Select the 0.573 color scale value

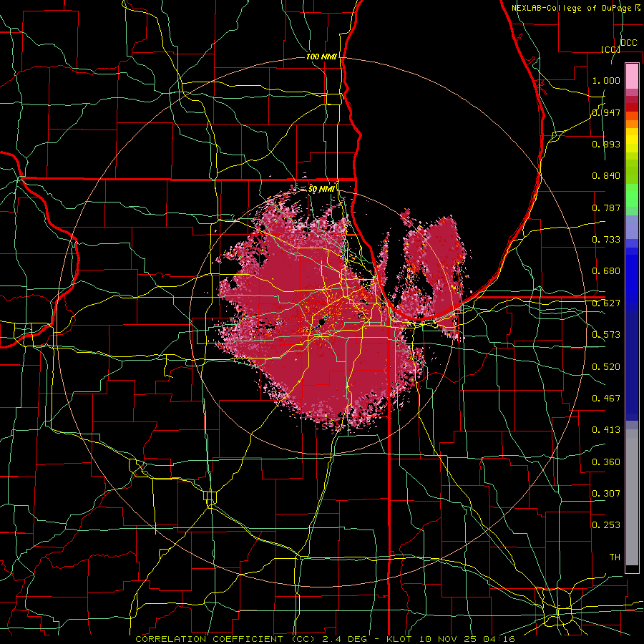coord(606,335)
